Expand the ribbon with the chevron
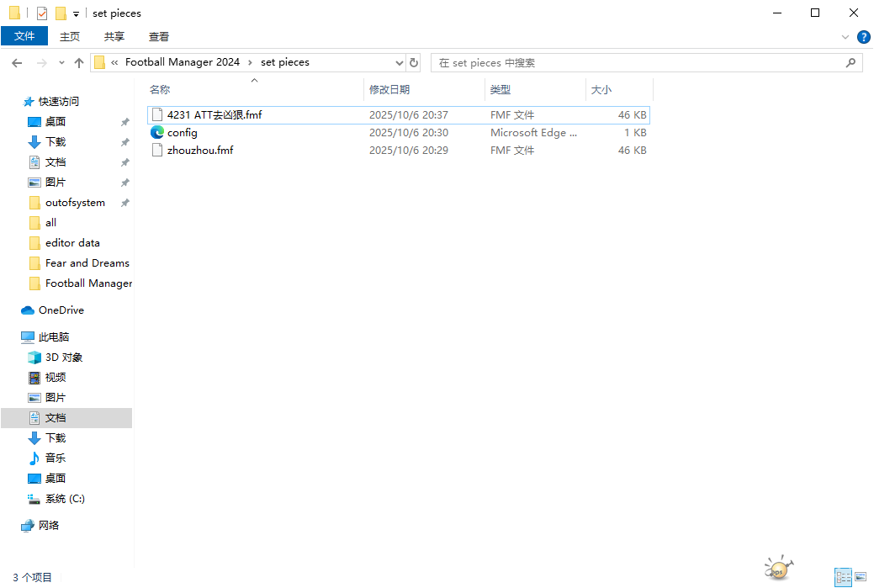Viewport: 874px width, 588px height. [x=845, y=37]
